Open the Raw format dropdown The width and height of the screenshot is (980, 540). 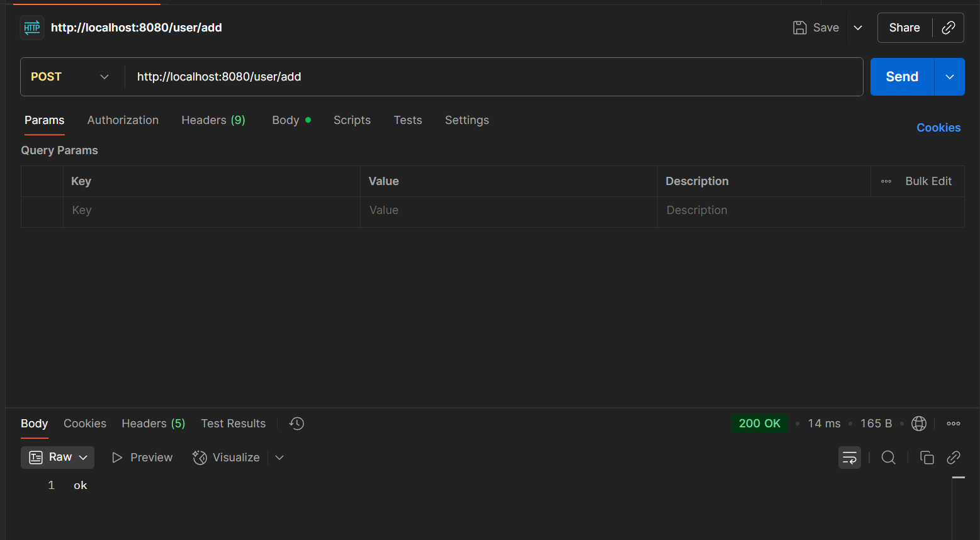58,458
